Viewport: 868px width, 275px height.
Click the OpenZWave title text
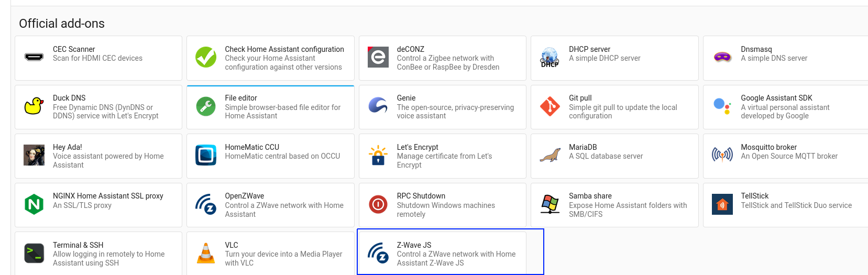245,196
